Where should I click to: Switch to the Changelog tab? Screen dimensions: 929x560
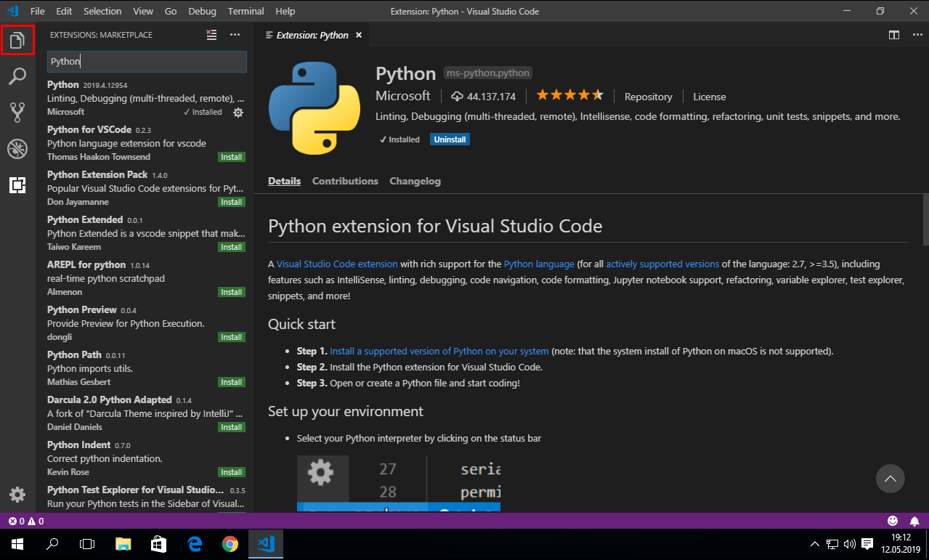pyautogui.click(x=415, y=182)
